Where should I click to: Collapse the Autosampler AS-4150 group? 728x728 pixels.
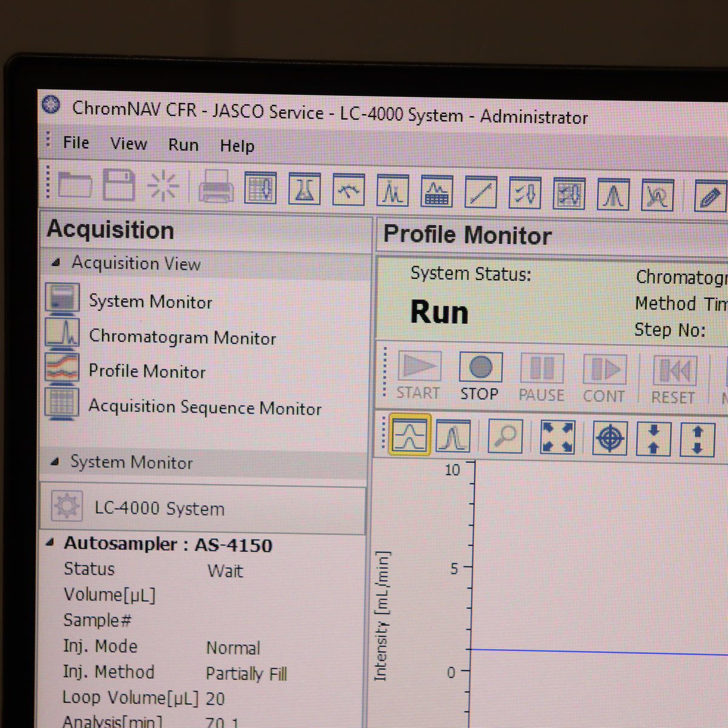tap(50, 542)
